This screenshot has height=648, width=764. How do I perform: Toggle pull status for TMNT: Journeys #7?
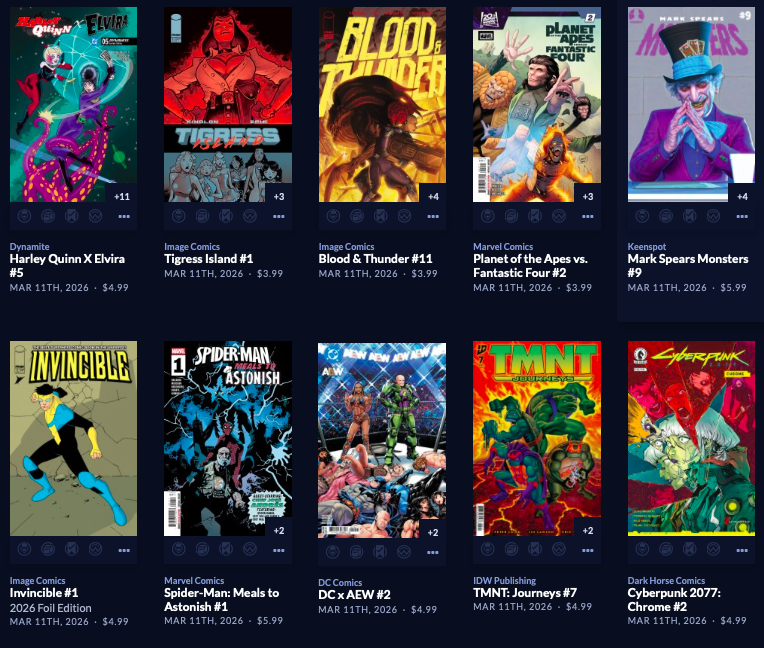click(x=488, y=550)
